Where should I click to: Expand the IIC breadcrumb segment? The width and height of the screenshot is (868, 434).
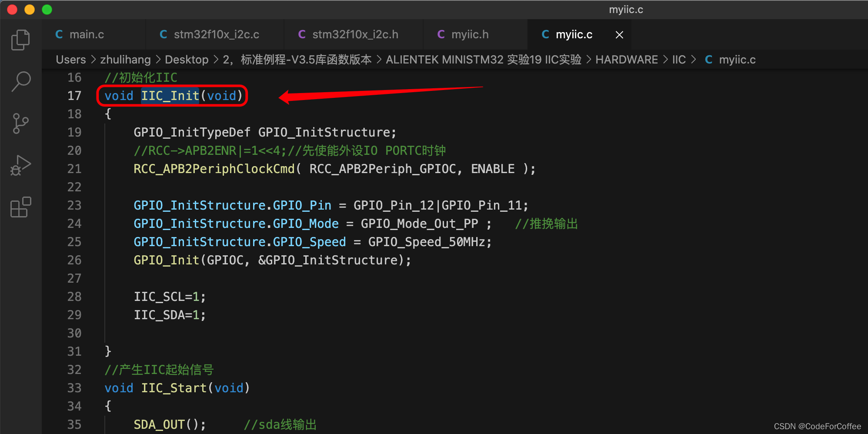click(x=678, y=60)
